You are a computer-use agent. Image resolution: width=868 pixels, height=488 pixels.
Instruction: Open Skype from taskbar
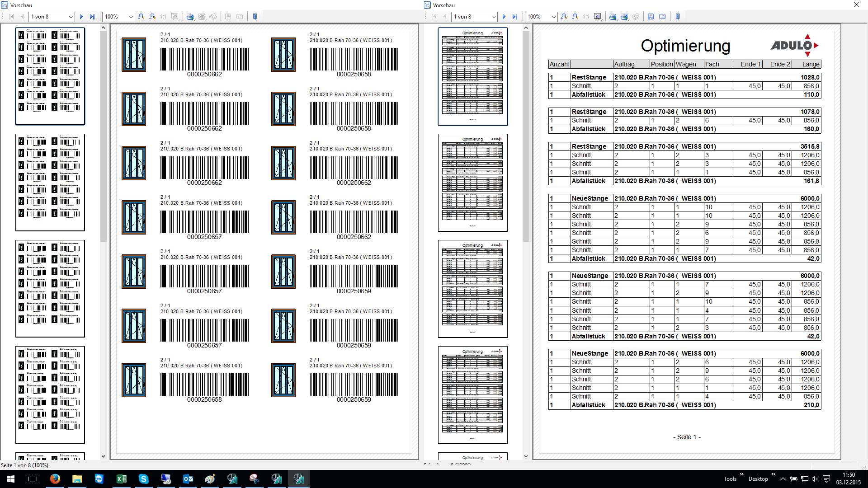pyautogui.click(x=143, y=479)
